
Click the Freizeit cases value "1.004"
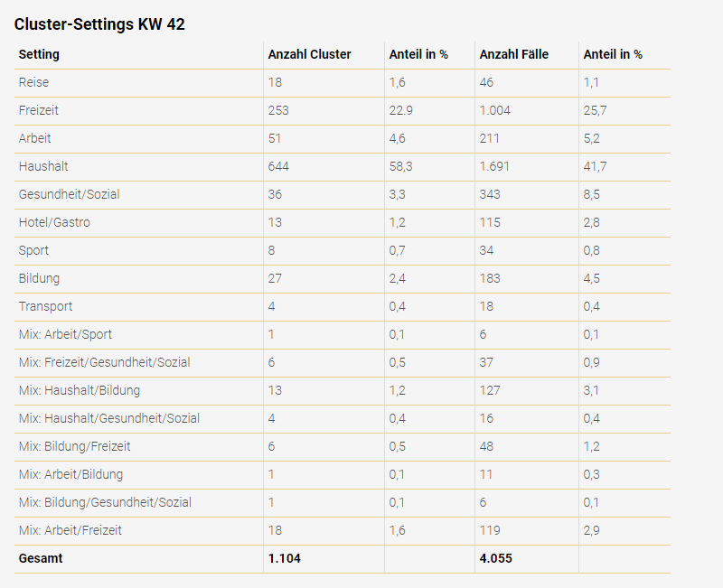(496, 110)
